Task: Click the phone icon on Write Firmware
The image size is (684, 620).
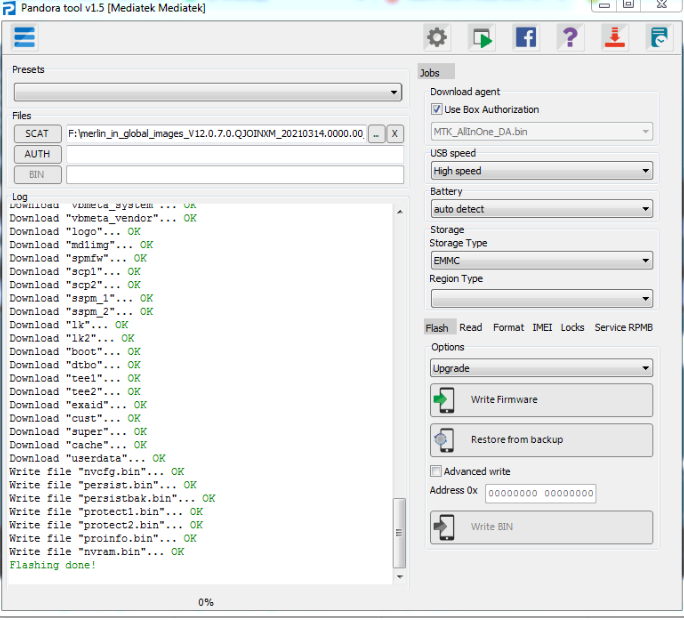Action: pos(444,400)
